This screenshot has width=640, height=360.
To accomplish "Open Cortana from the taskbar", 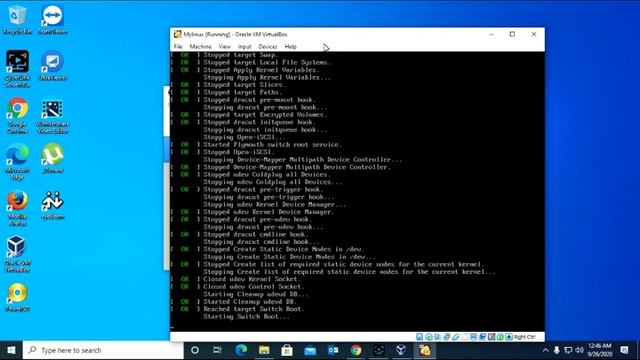I will pos(195,350).
